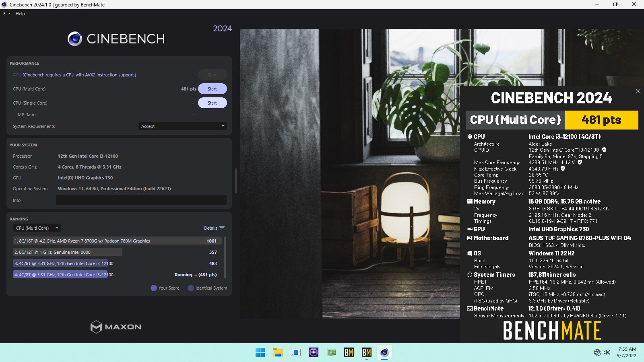Click the Memory icon in BenchMate panel

[469, 201]
